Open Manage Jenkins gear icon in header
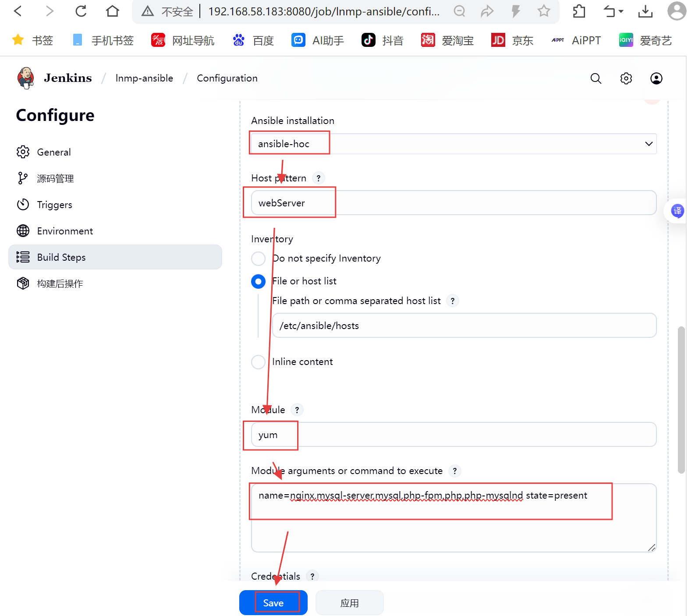 pyautogui.click(x=626, y=78)
